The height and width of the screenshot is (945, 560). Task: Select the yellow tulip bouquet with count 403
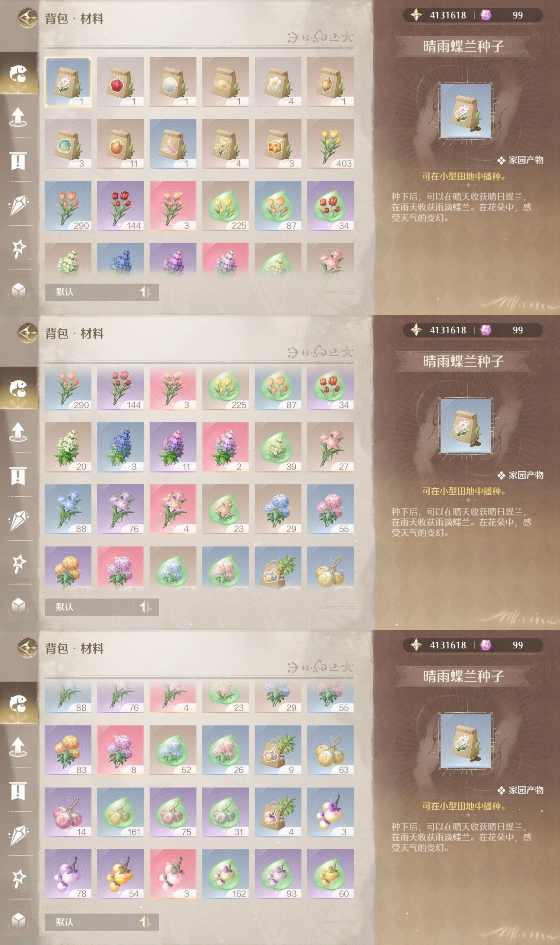pos(330,144)
